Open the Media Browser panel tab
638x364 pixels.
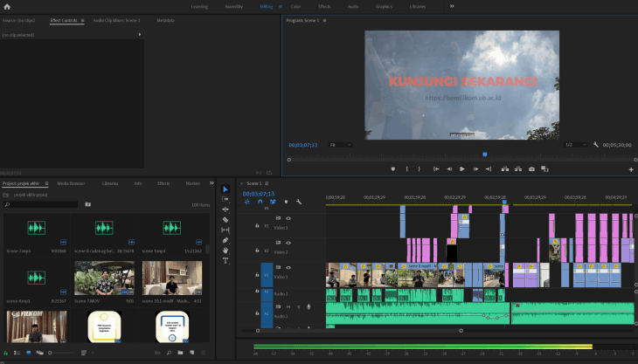(71, 183)
